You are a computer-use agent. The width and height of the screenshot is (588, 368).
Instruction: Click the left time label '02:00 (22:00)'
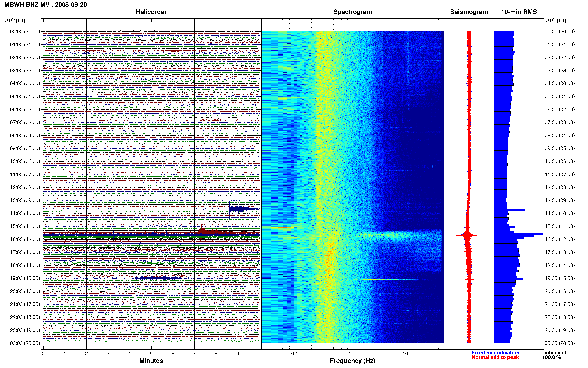tap(25, 57)
